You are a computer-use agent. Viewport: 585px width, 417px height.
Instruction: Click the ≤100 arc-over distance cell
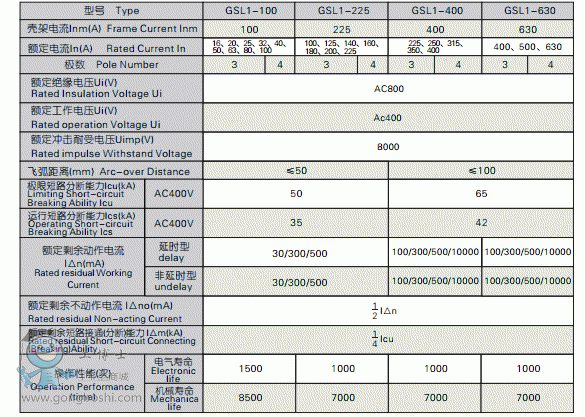coord(481,171)
